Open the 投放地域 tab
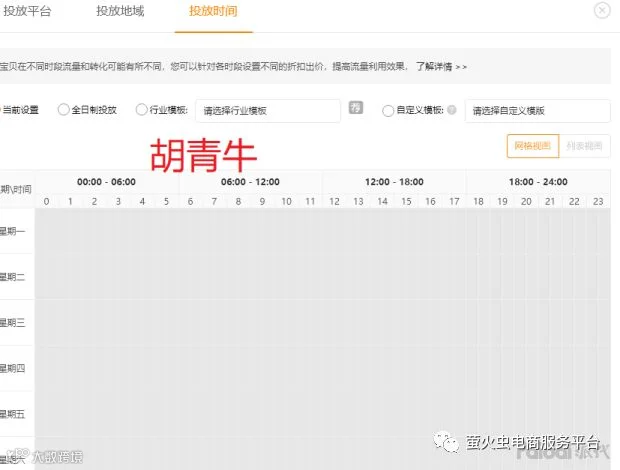Screen dimensions: 620x470 [120, 11]
